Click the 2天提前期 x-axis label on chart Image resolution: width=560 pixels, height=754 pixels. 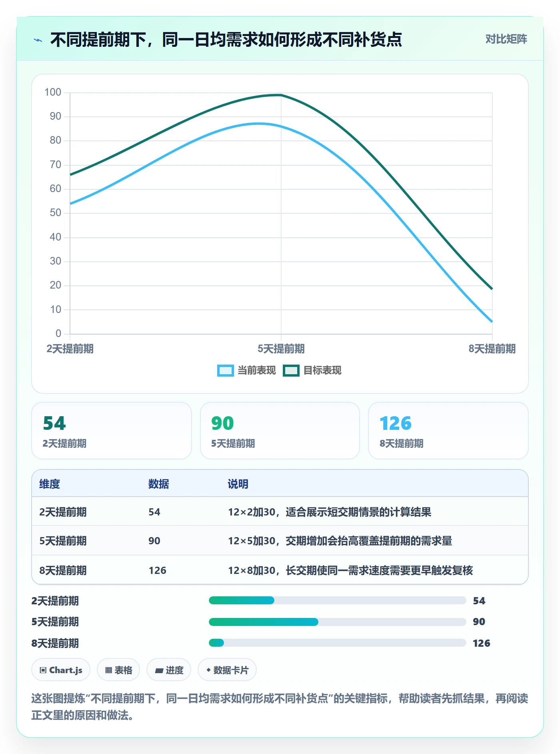pos(70,349)
